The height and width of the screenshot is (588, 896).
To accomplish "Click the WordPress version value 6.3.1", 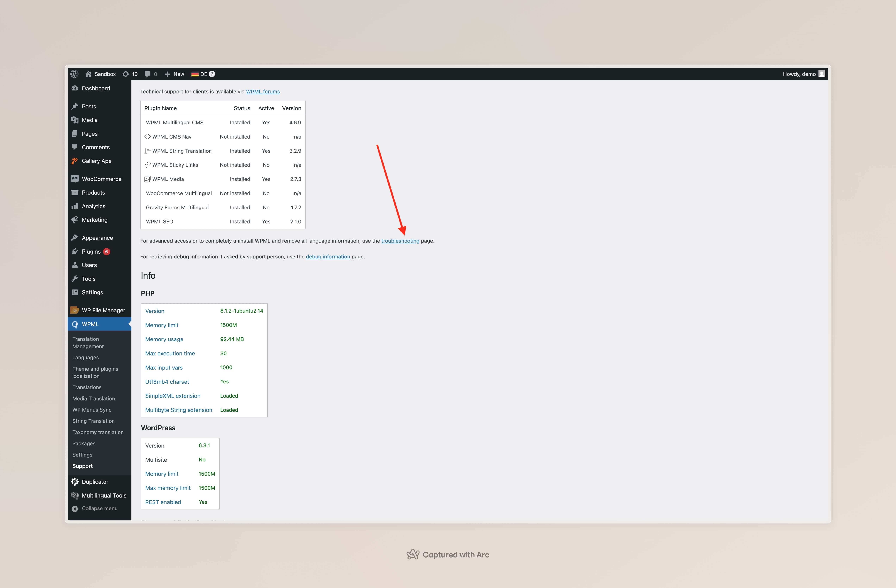I will [x=204, y=445].
